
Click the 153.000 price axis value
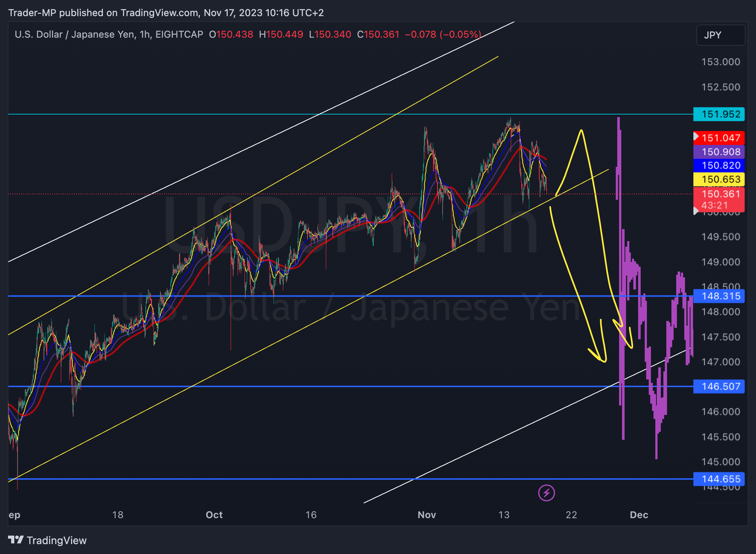[720, 62]
